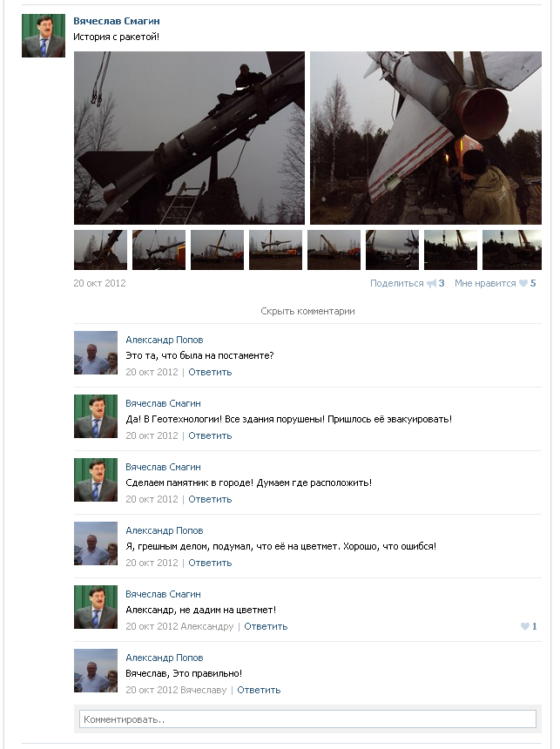Open sixth small thumbnail in photo strip
The width and height of the screenshot is (560, 749).
click(x=392, y=250)
